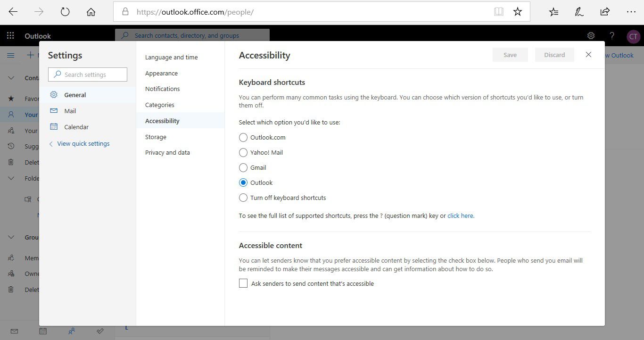Click the Save button

(510, 55)
